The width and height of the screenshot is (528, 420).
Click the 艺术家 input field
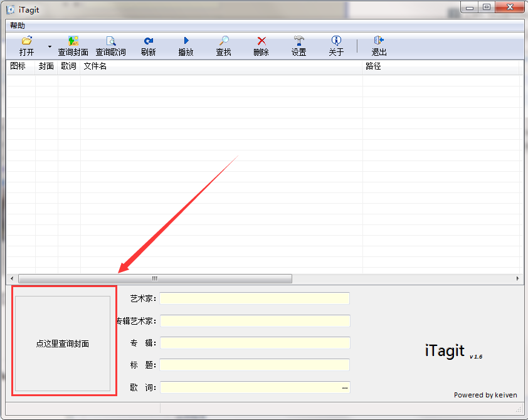(x=255, y=298)
